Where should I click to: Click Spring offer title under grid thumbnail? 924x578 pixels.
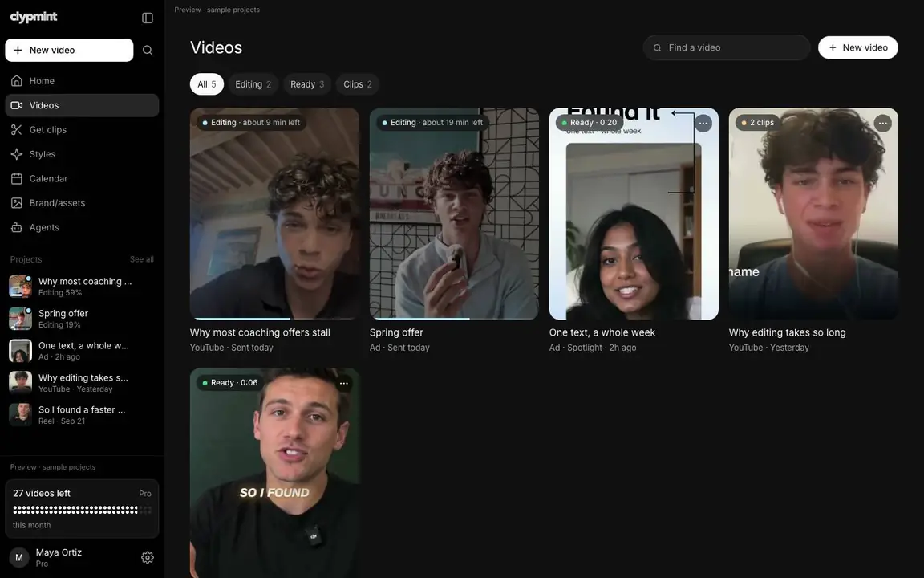(x=396, y=332)
